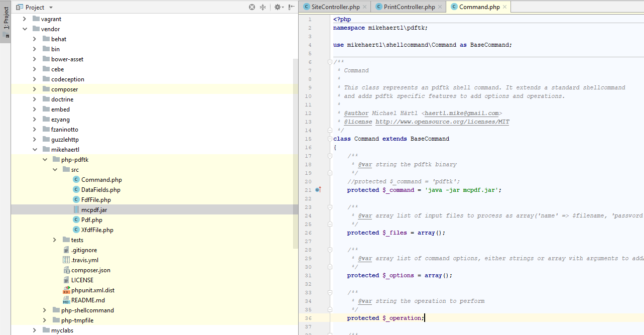
Task: Click the PHP class icon beside Pdf.php
Action: [75, 219]
